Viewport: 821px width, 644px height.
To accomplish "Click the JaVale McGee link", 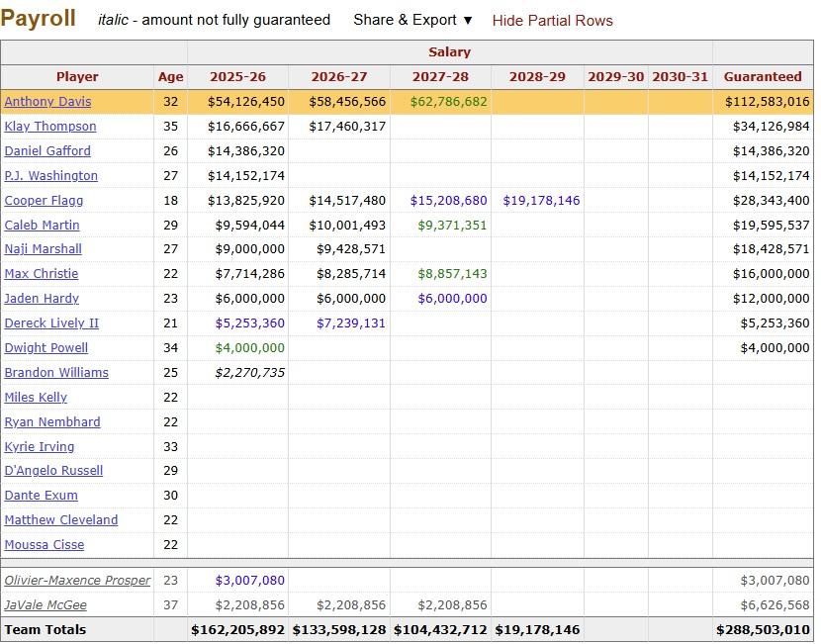I will 46,605.
